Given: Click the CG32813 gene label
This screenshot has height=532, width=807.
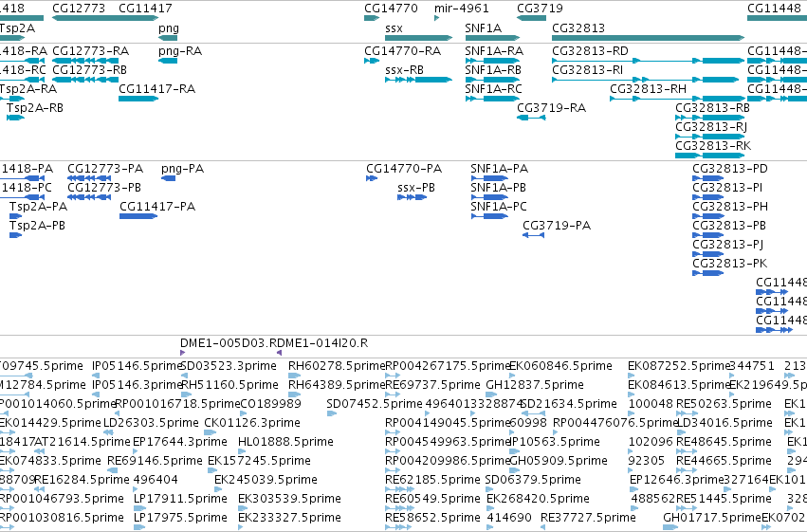Looking at the screenshot, I should coord(578,28).
